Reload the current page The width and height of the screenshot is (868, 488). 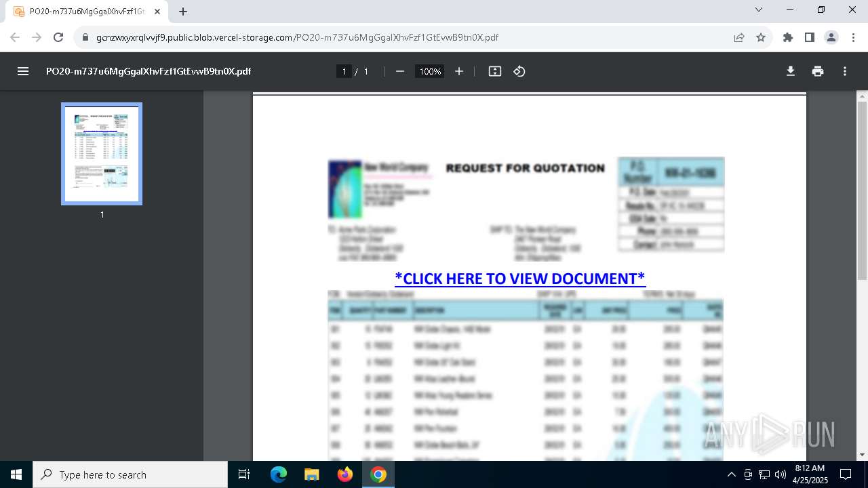click(58, 37)
